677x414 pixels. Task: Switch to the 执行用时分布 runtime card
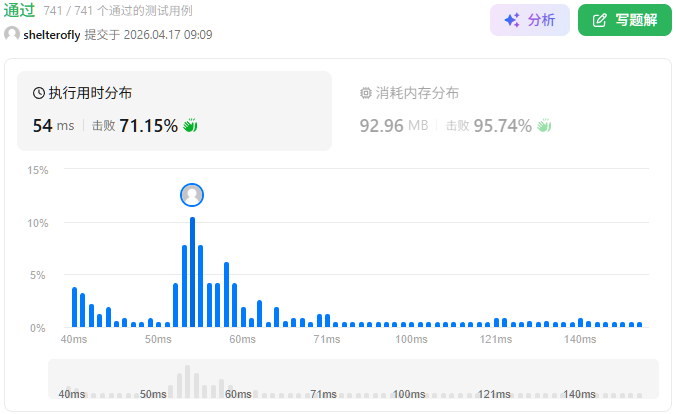174,110
